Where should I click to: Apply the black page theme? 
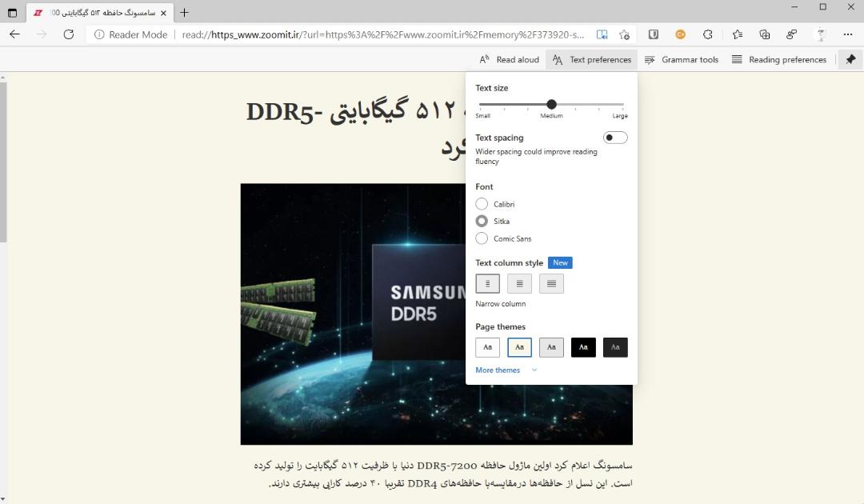[x=583, y=347]
